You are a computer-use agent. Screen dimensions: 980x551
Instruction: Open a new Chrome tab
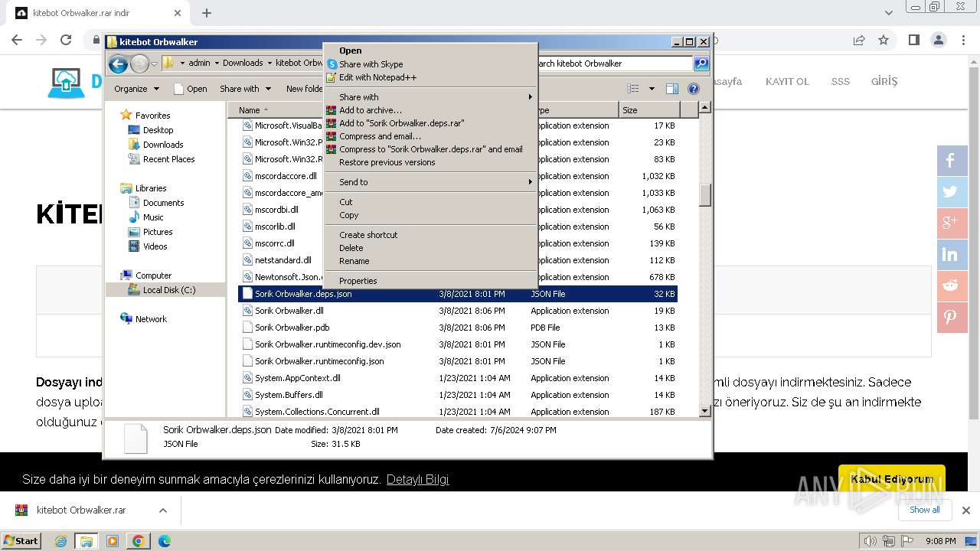click(207, 13)
